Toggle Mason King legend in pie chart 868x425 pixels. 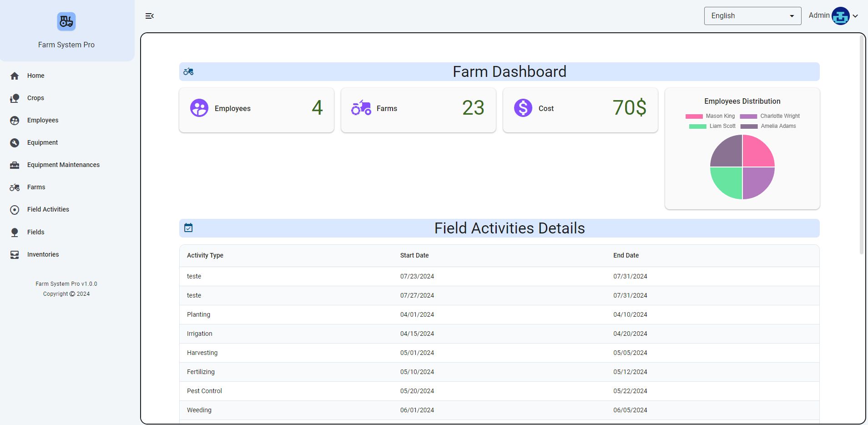pyautogui.click(x=720, y=116)
